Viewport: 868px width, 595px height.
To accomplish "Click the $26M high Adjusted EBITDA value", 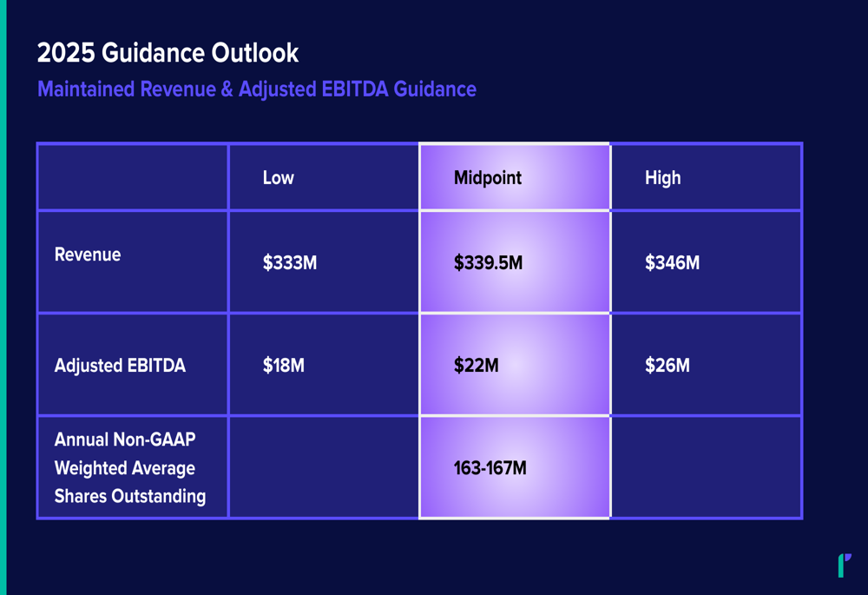I will (667, 366).
